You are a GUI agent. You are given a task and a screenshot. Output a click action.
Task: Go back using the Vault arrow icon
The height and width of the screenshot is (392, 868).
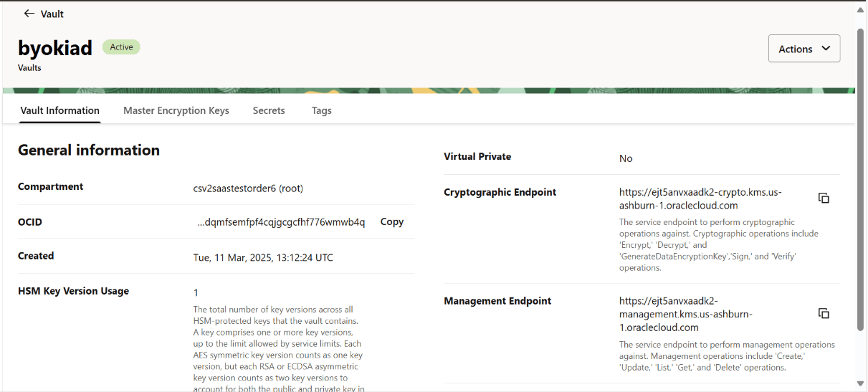click(x=29, y=14)
